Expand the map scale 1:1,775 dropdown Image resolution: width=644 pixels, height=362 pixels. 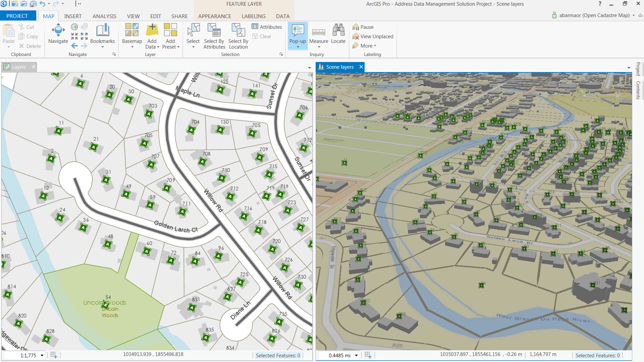42,355
